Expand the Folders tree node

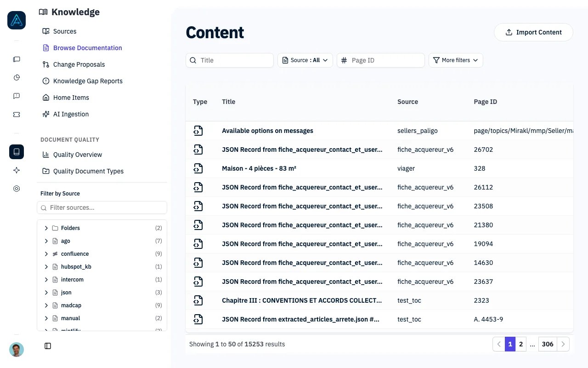46,228
